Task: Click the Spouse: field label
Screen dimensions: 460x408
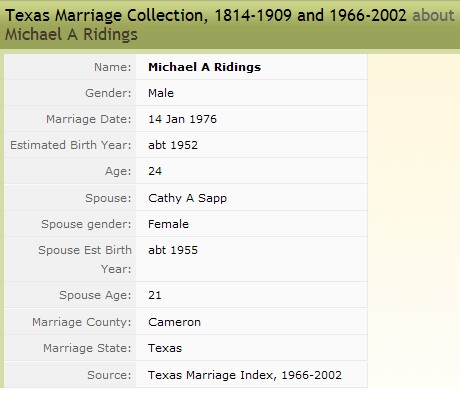Action: tap(108, 198)
